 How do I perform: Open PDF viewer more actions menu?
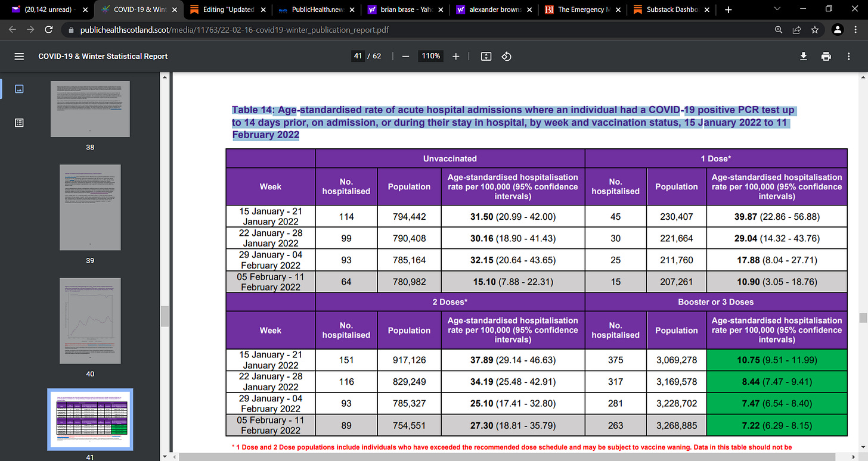coord(849,56)
